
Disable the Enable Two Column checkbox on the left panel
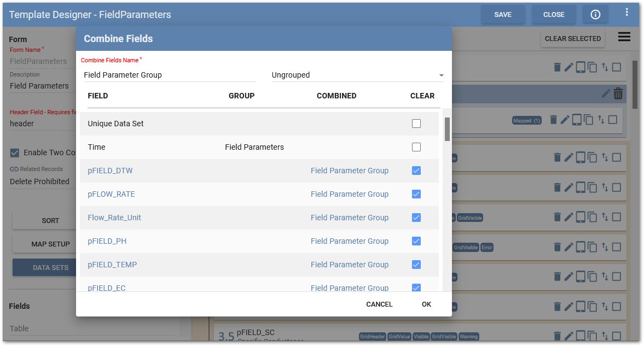tap(14, 153)
